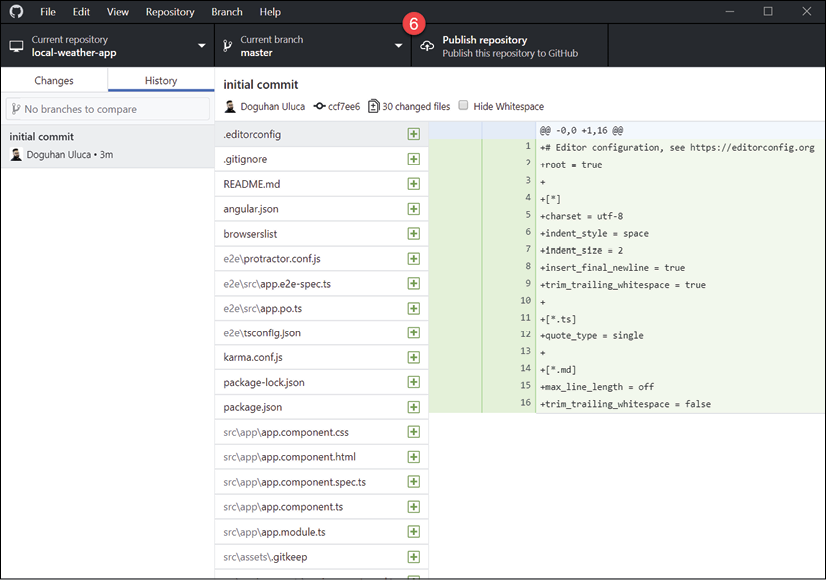Click the commit SHA icon before ccf7ee6

pyautogui.click(x=319, y=106)
